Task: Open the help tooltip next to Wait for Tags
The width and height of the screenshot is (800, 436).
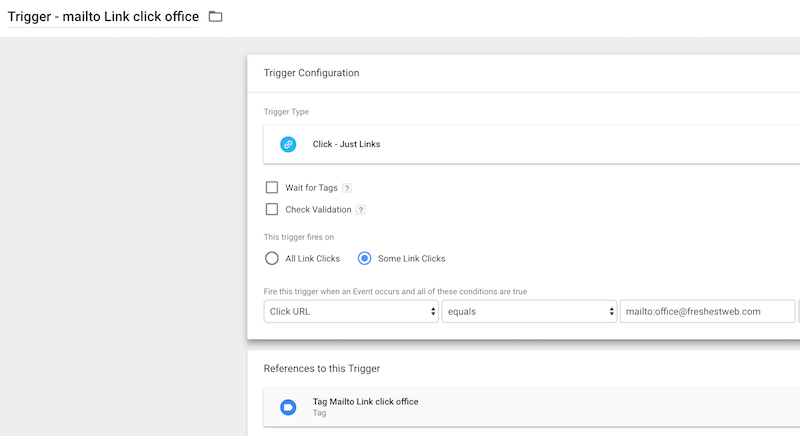Action: click(x=347, y=188)
